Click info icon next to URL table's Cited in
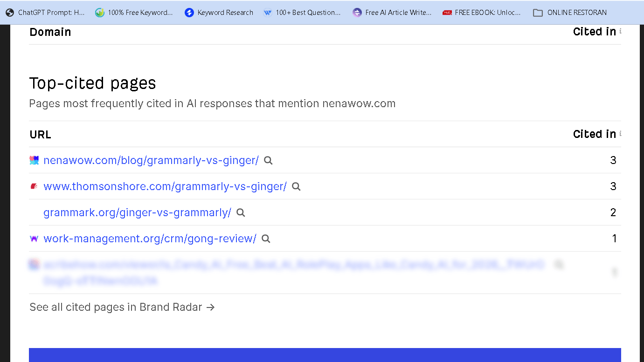Viewport: 644px width, 362px height. pos(620,134)
